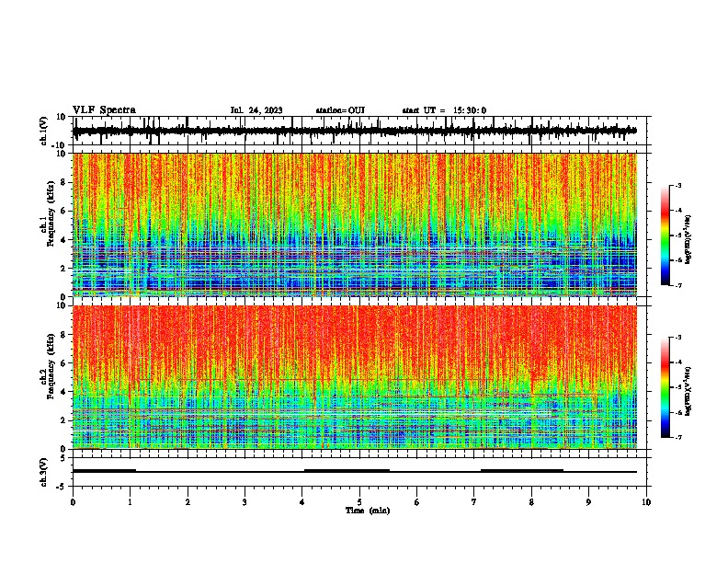Click the "-7" label on ch.2 color bar

pyautogui.click(x=677, y=437)
